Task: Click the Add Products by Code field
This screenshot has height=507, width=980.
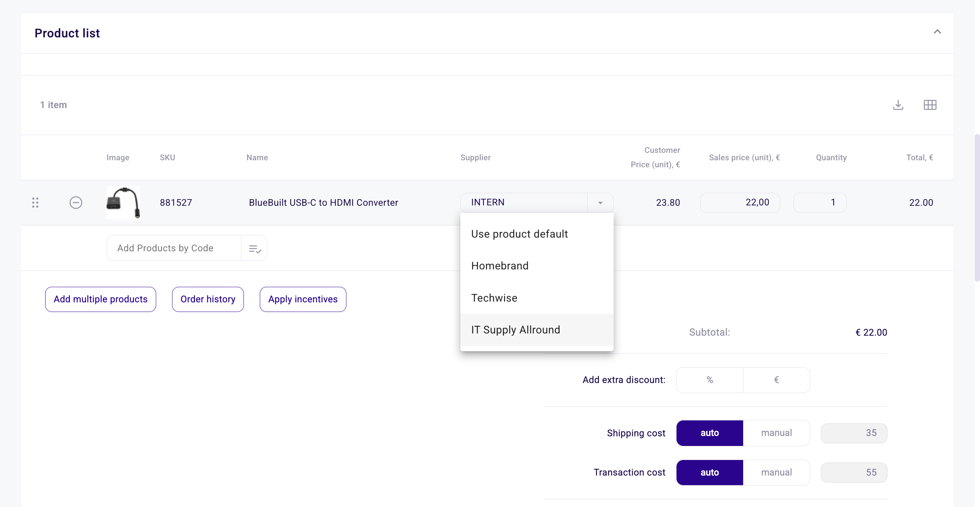Action: point(174,248)
